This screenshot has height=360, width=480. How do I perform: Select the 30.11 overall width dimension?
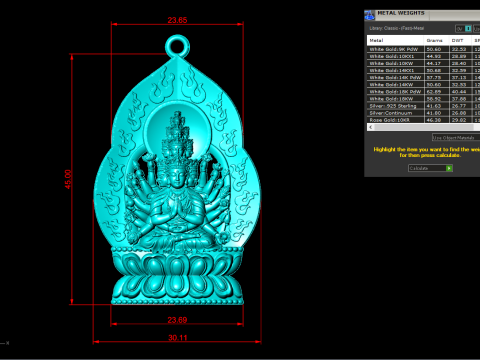click(178, 338)
